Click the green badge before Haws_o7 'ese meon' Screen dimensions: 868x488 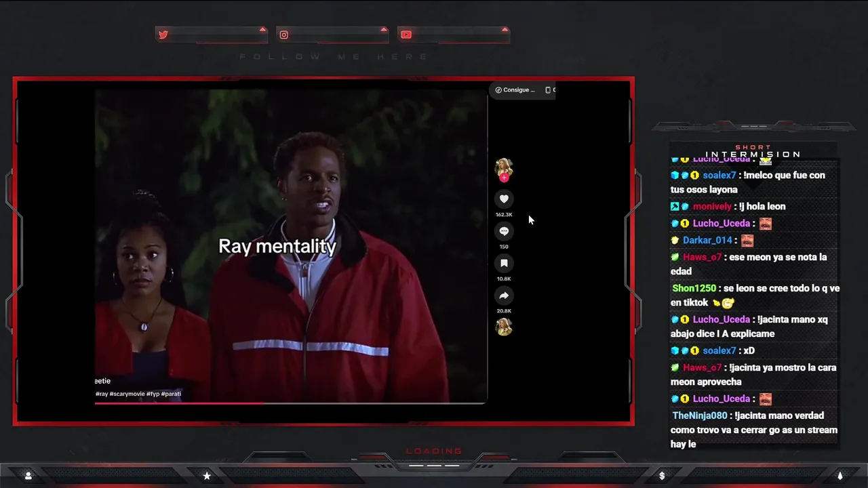click(675, 257)
